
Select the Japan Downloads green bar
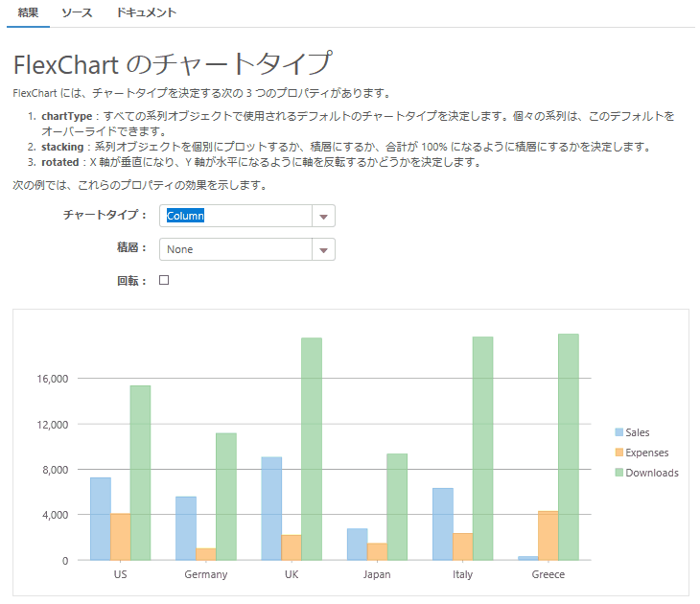tap(397, 507)
